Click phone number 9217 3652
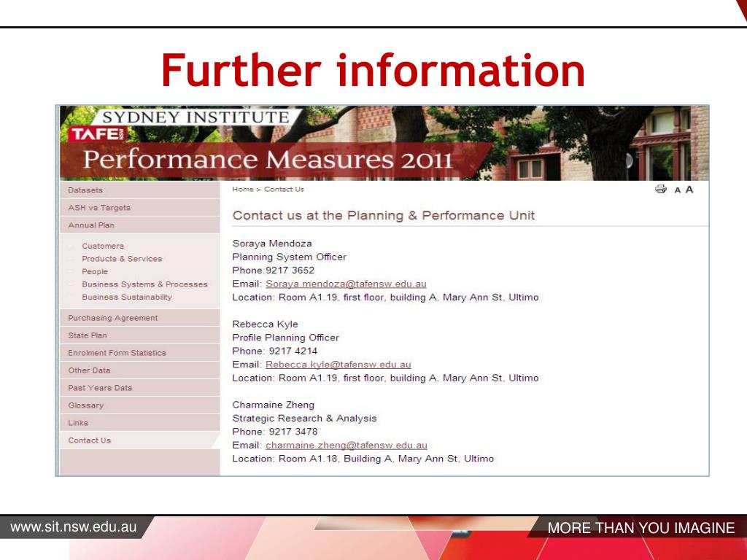747x560 pixels. tap(290, 271)
